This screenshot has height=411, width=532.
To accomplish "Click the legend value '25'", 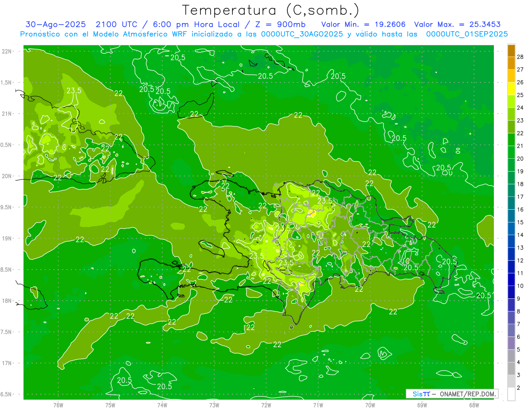I will coord(520,95).
